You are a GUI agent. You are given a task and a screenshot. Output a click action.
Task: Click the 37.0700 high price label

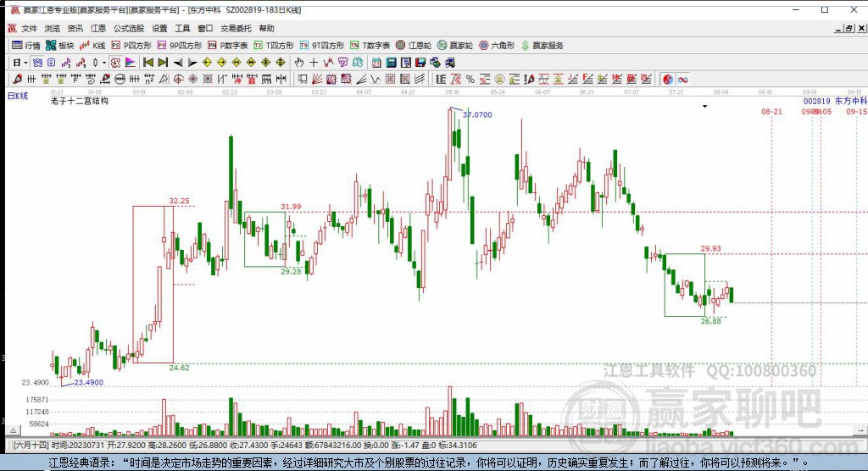click(477, 114)
